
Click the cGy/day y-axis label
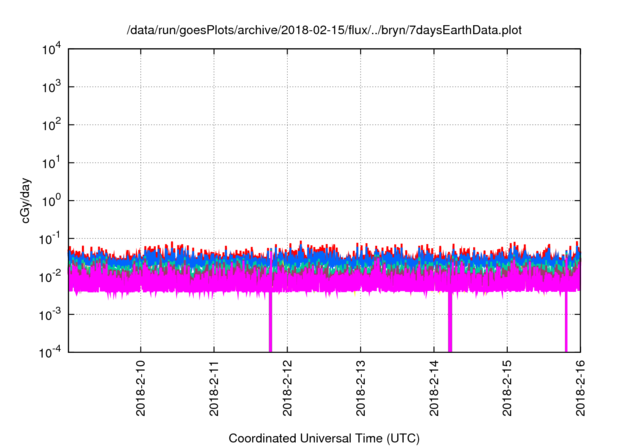tap(25, 201)
